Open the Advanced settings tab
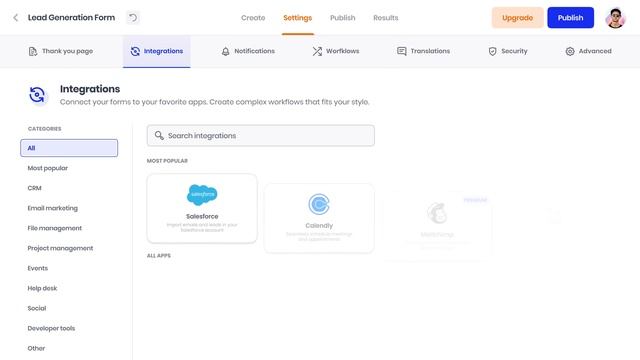Viewport: 640px width, 360px height. (x=588, y=51)
